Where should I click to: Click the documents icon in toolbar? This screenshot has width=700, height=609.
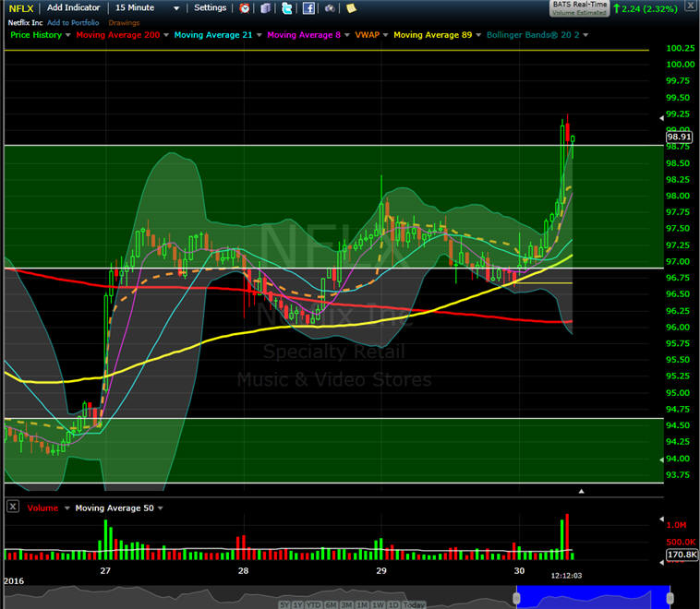(x=266, y=8)
